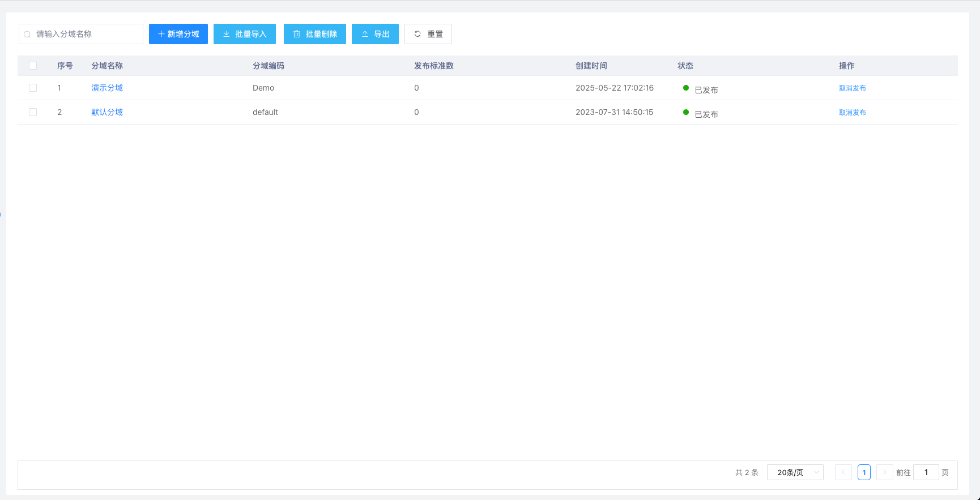Click the trash icon on 批量删除
Screen dimensions: 980x500
(x=296, y=34)
